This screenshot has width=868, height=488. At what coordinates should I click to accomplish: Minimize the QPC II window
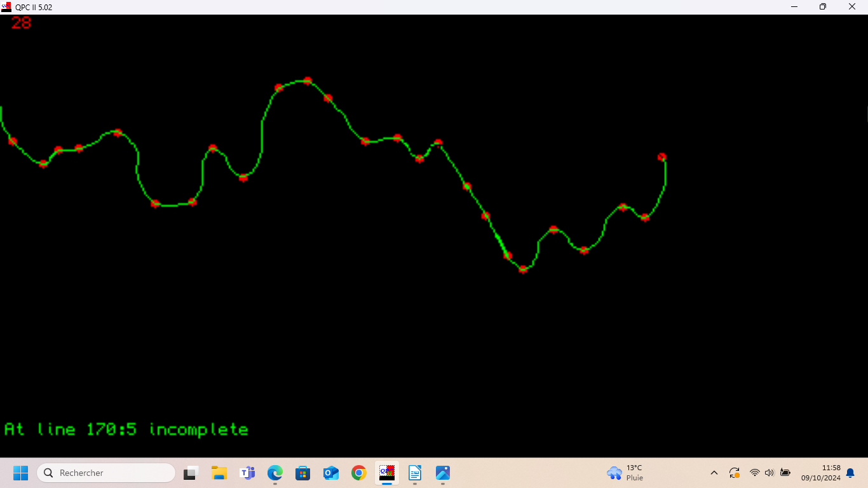coord(794,7)
